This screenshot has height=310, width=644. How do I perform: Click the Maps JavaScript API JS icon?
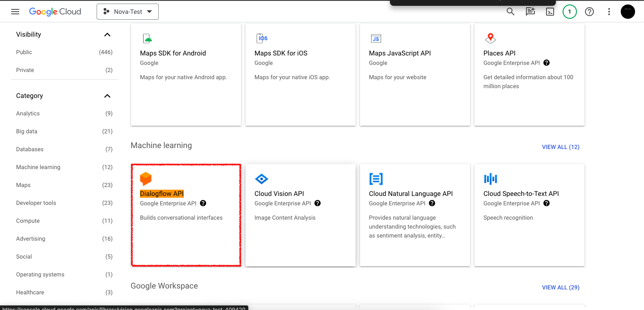(x=376, y=38)
